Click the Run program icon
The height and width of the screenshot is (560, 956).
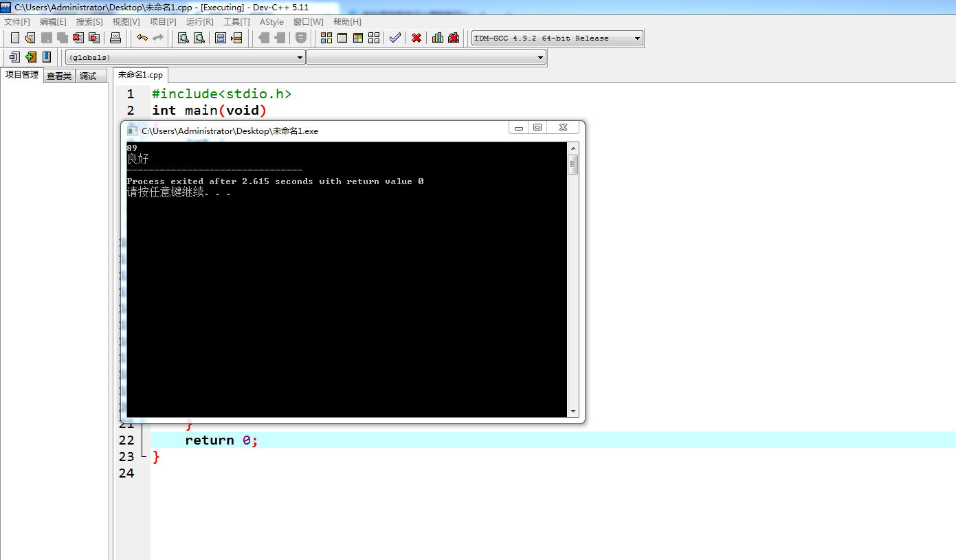pos(342,38)
